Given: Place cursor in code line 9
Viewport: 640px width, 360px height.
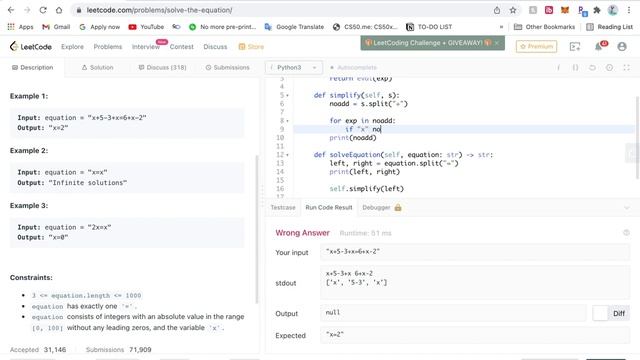Looking at the screenshot, I should click(x=464, y=129).
